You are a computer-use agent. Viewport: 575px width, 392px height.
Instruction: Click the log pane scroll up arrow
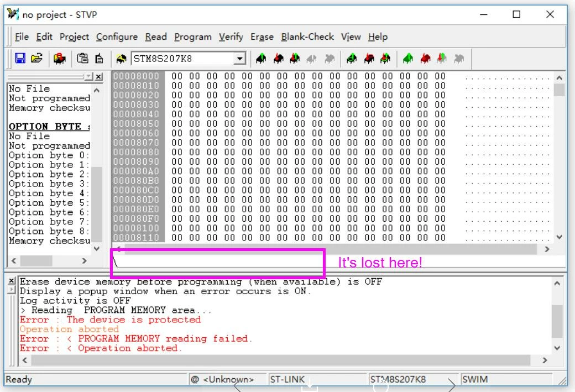coord(557,283)
